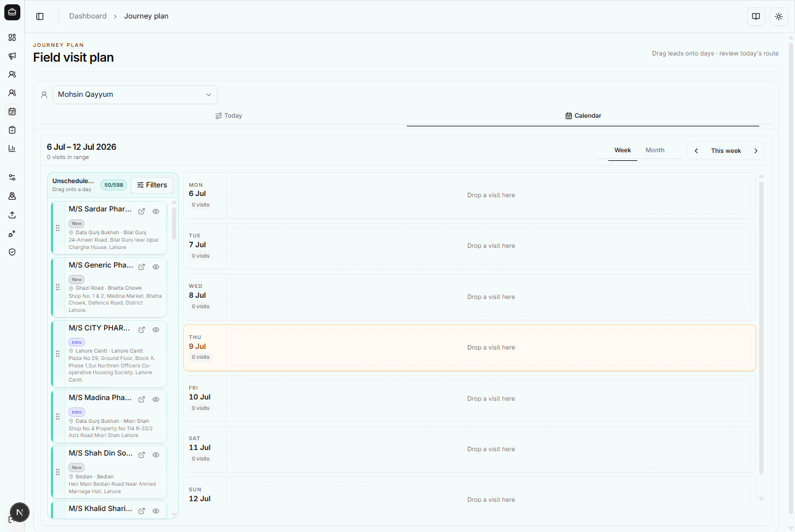Click the Monday 6 Jul drop zone
This screenshot has width=795, height=532.
point(491,195)
